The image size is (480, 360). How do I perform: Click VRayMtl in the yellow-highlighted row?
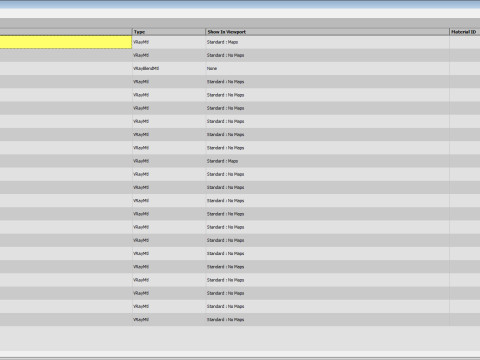[x=141, y=42]
